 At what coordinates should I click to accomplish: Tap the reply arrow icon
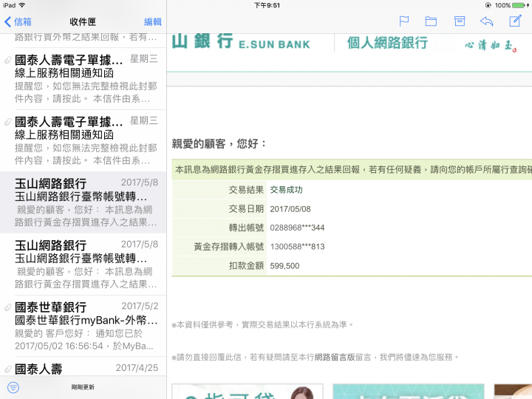486,21
